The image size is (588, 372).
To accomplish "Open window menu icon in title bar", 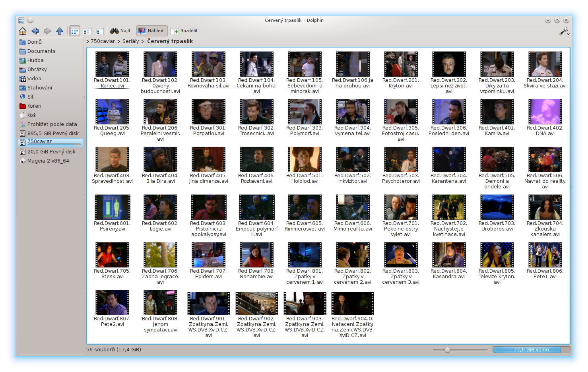I will click(x=21, y=20).
